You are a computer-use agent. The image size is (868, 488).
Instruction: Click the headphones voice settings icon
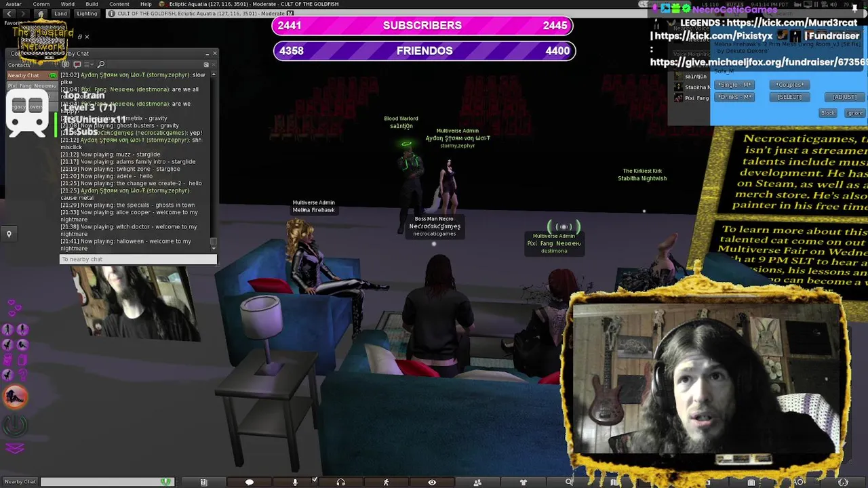coord(340,482)
